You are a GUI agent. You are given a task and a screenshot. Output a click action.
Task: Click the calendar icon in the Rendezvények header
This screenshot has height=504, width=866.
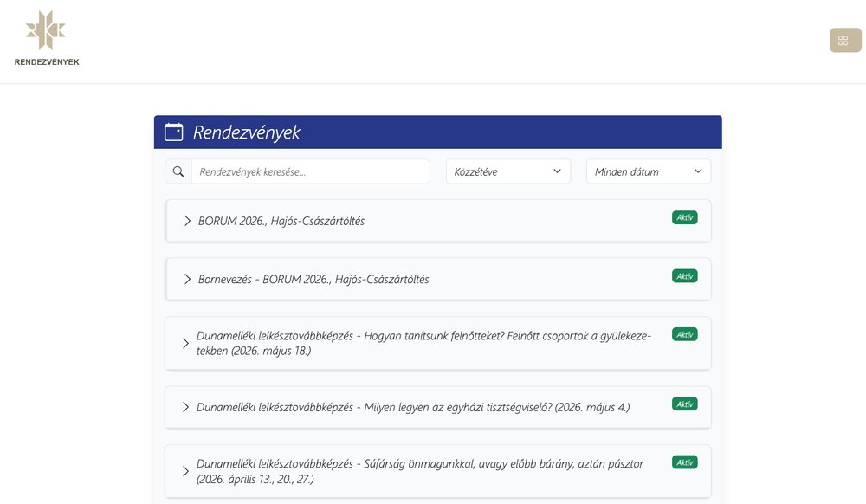[x=172, y=132]
